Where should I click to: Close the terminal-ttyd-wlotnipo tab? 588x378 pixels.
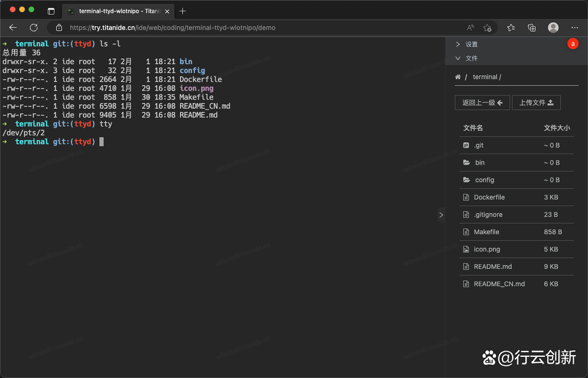pos(167,11)
